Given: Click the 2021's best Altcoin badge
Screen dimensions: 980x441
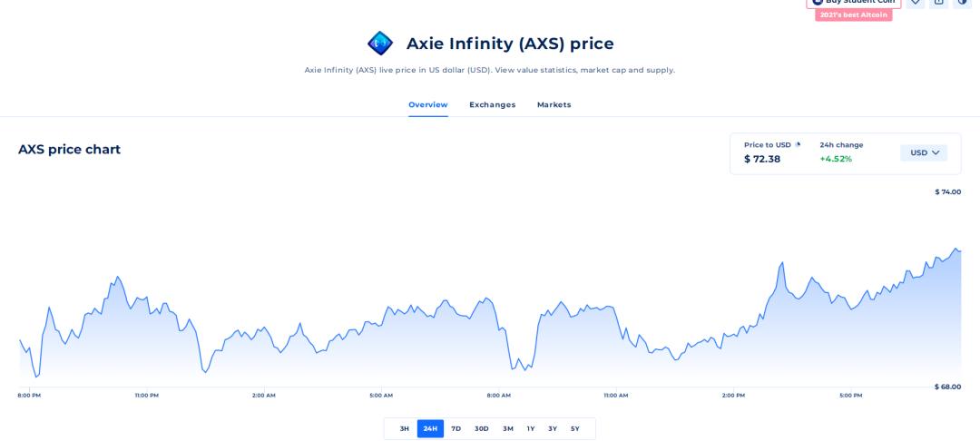Looking at the screenshot, I should click(x=853, y=15).
